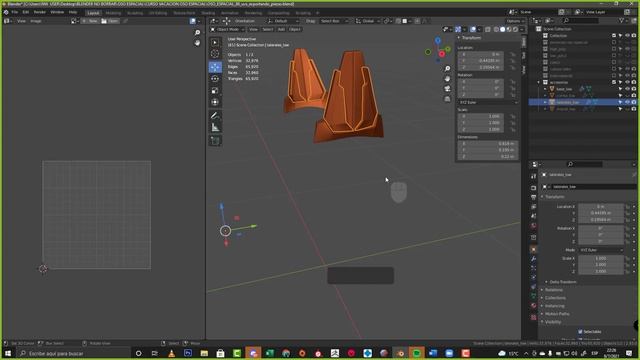
Task: Activate the Move tool
Action: (215, 67)
